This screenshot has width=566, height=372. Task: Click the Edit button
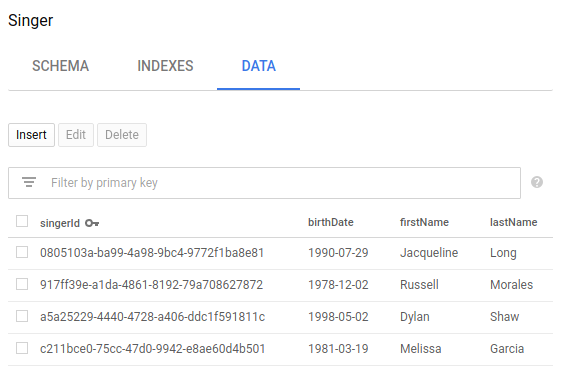point(76,135)
